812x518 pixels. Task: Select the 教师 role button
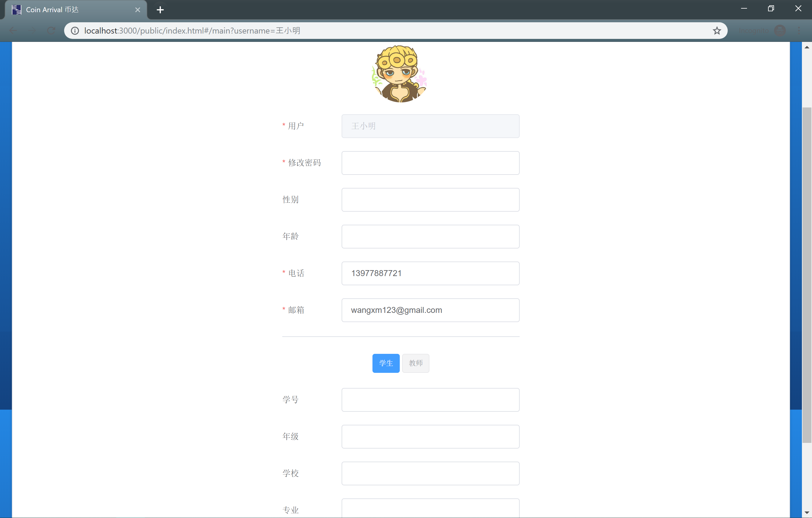[415, 363]
